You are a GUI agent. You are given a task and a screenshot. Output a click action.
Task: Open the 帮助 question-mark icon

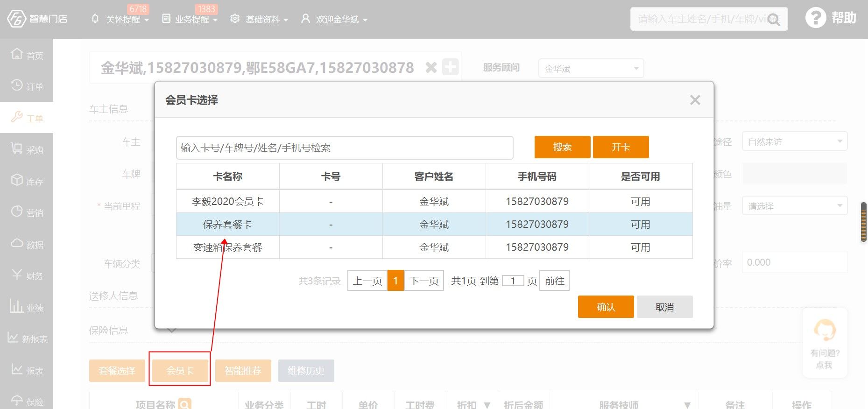(816, 18)
